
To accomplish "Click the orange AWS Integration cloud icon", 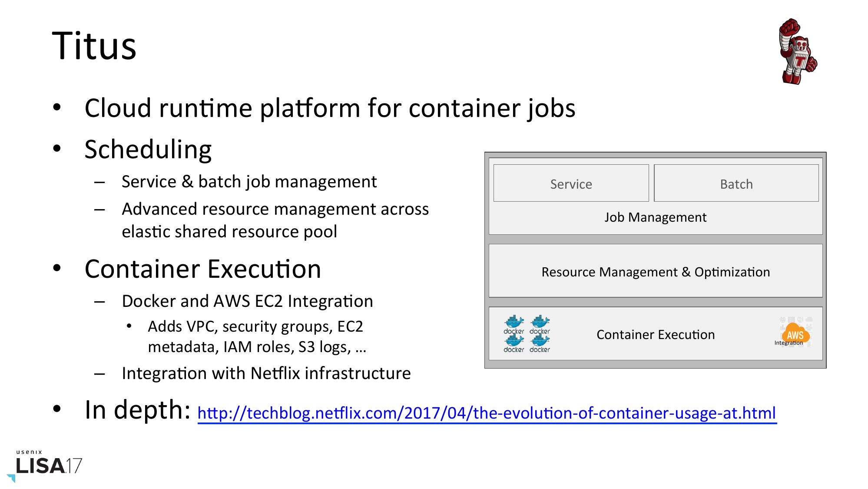I will (795, 334).
